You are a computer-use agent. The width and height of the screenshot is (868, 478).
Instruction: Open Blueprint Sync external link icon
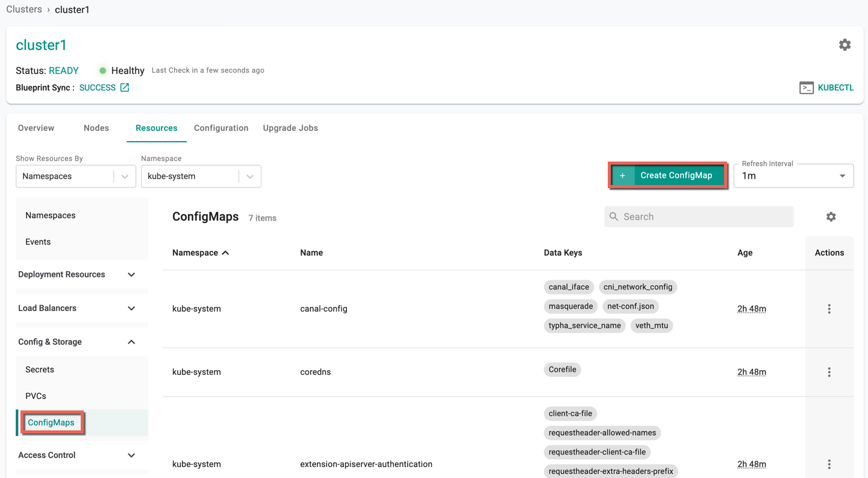click(125, 87)
